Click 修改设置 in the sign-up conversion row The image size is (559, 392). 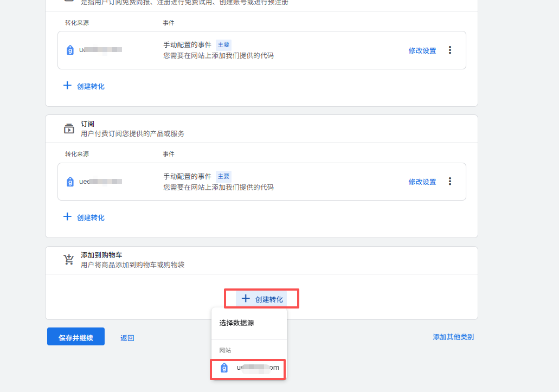tap(422, 50)
